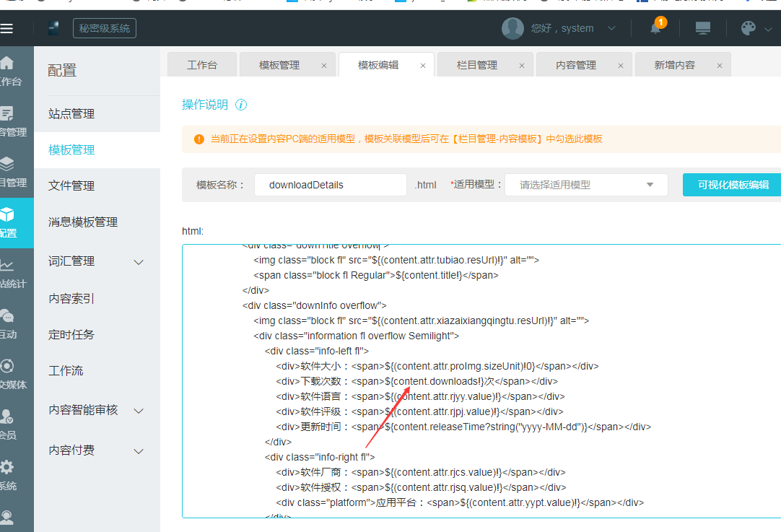Open the theme palette icon
The width and height of the screenshot is (781, 532).
749,28
